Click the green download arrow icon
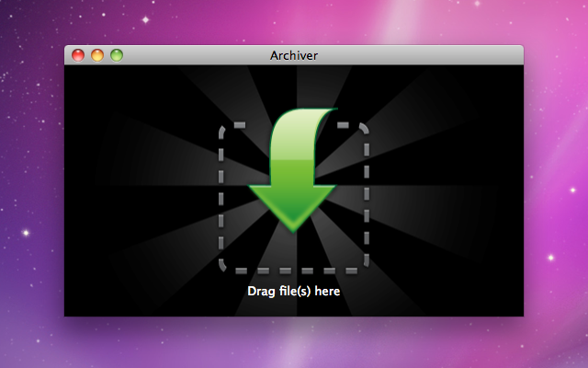This screenshot has height=368, width=588. pos(293,169)
